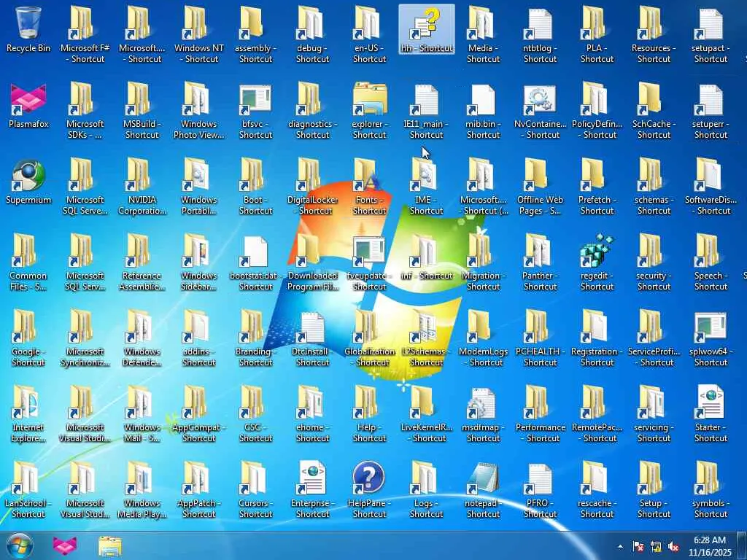The height and width of the screenshot is (560, 747).
Task: Select the Panther - Shortcut folder
Action: pyautogui.click(x=541, y=262)
